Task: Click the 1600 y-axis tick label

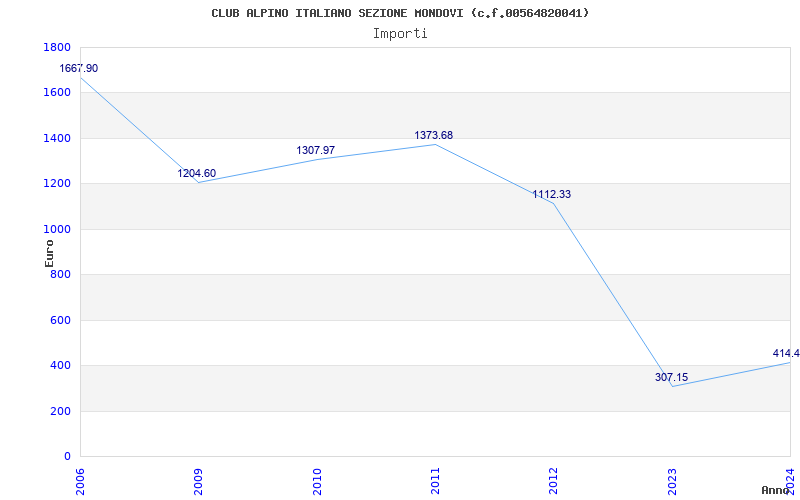Action: pos(57,93)
